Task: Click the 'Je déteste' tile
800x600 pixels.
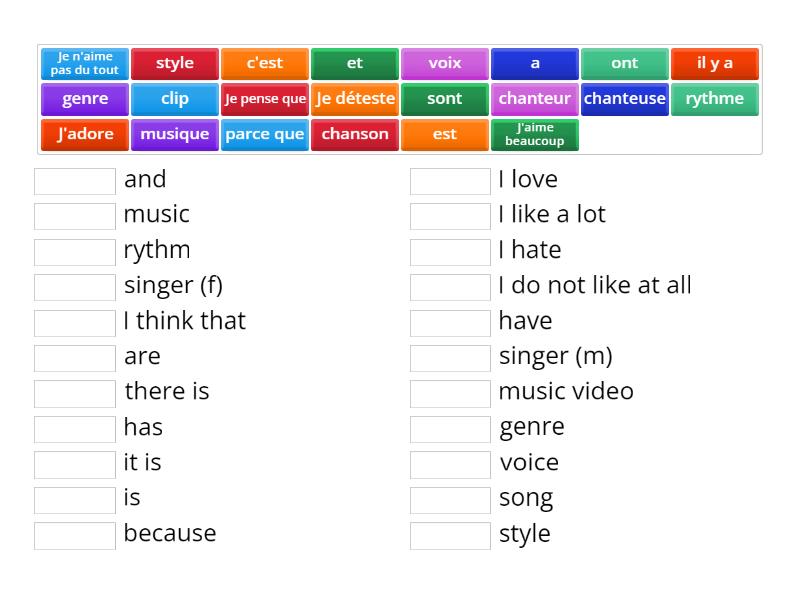Action: [x=354, y=99]
